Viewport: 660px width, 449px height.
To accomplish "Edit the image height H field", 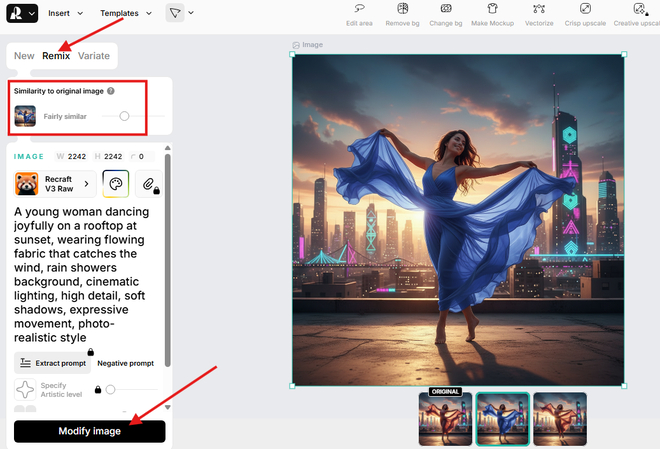I will click(109, 157).
